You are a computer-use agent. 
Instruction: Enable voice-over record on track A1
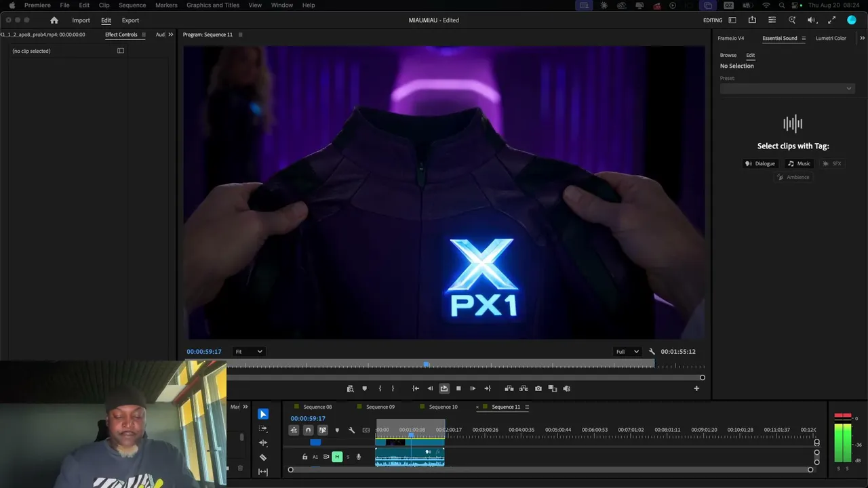359,457
